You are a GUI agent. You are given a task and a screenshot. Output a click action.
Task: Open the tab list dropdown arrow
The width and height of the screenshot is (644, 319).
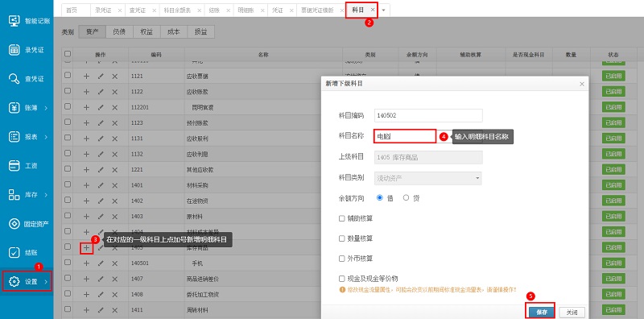[383, 10]
